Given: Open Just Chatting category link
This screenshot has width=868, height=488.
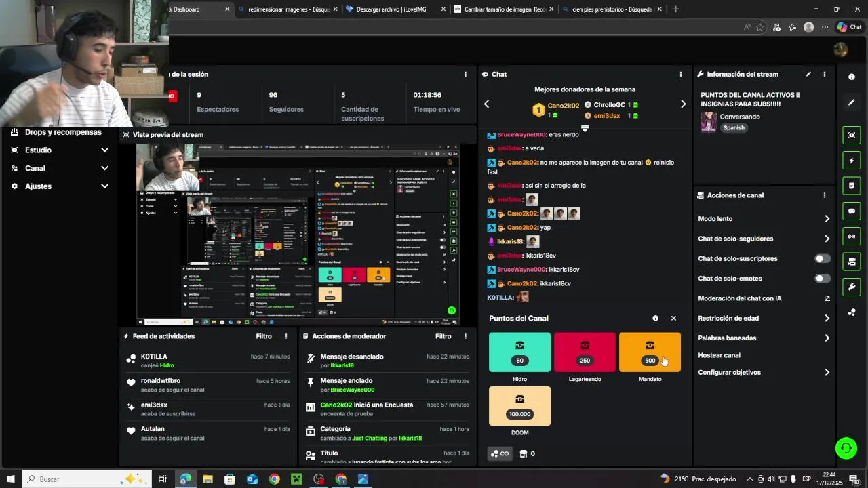Looking at the screenshot, I should [x=370, y=438].
